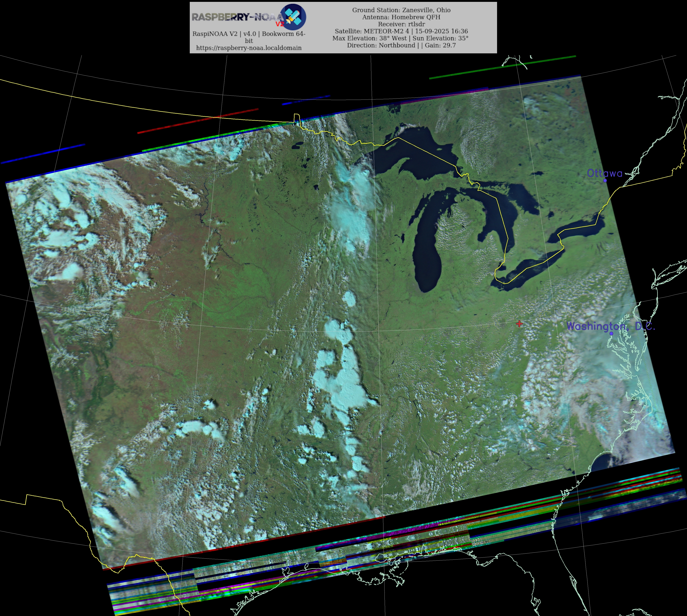This screenshot has width=687, height=616.
Task: Click the Washington, D.C. city dot marker
Action: click(x=611, y=333)
